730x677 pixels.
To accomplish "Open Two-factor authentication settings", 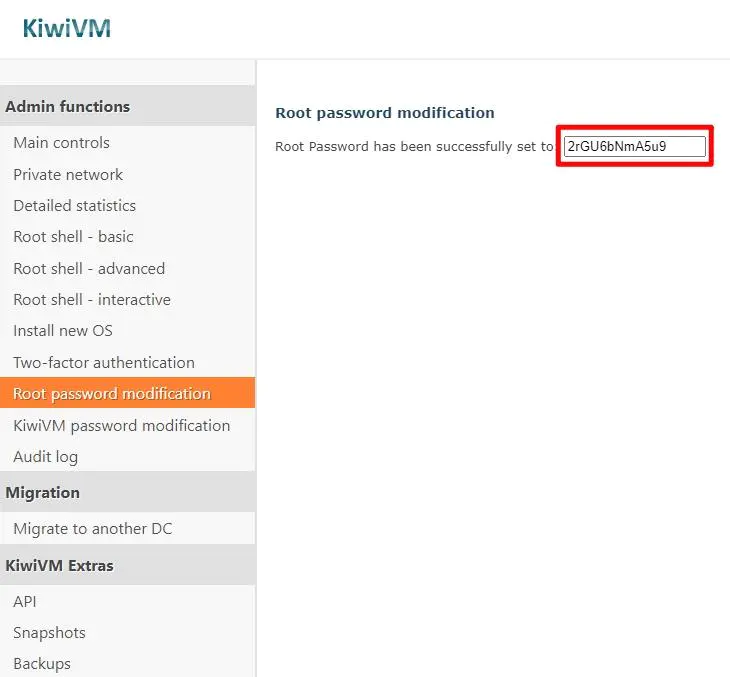I will point(104,363).
